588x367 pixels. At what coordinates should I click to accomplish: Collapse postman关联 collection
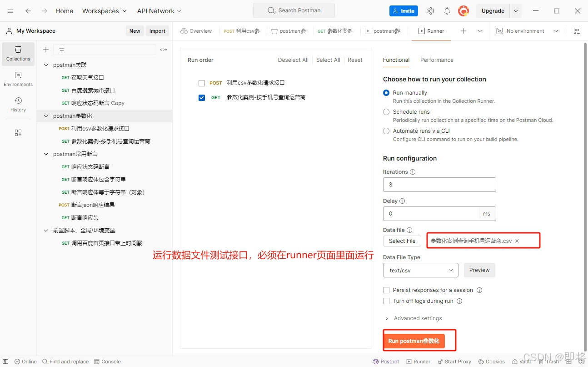46,65
